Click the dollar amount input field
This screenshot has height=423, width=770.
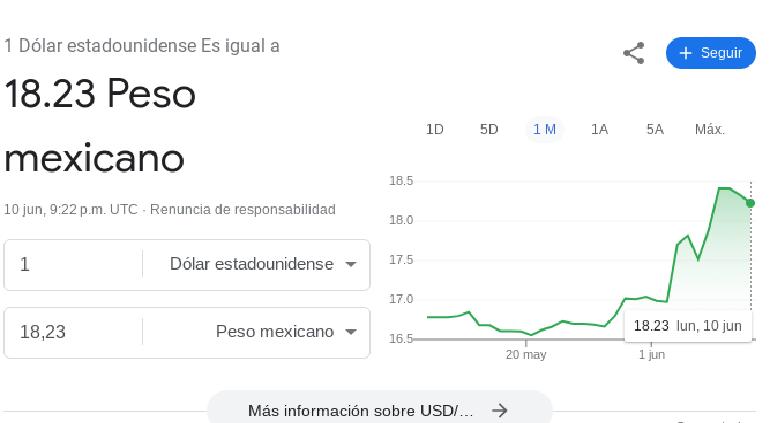[x=73, y=264]
